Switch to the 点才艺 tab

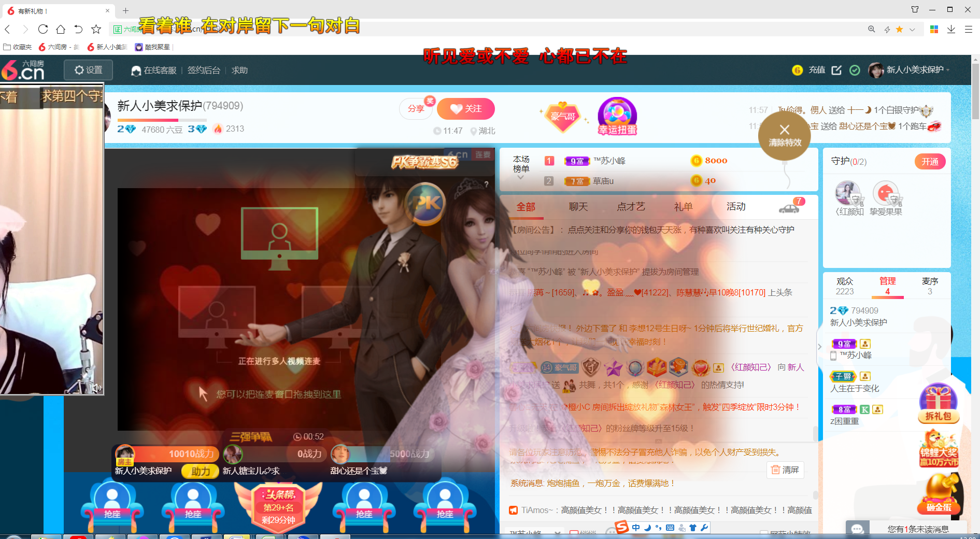point(631,207)
